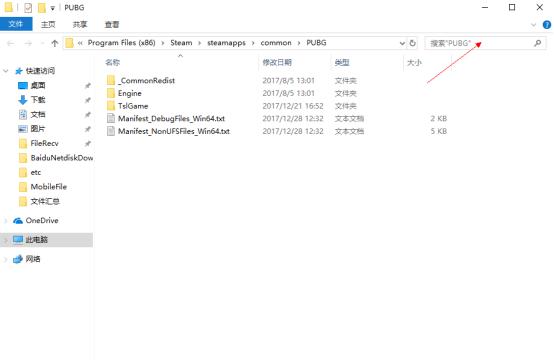Image resolution: width=554 pixels, height=360 pixels.
Task: Open the address bar history dropdown
Action: 402,43
